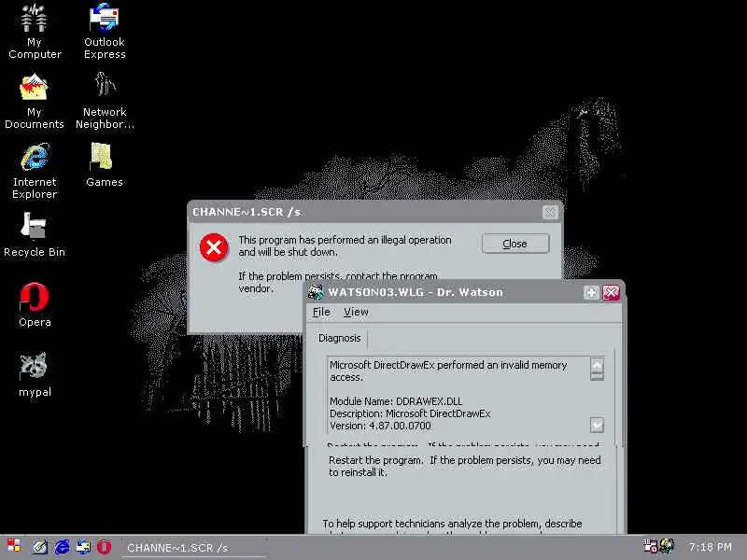Screen dimensions: 747x560
Task: Click the Show Desktop quick launch icon
Action: 39,547
